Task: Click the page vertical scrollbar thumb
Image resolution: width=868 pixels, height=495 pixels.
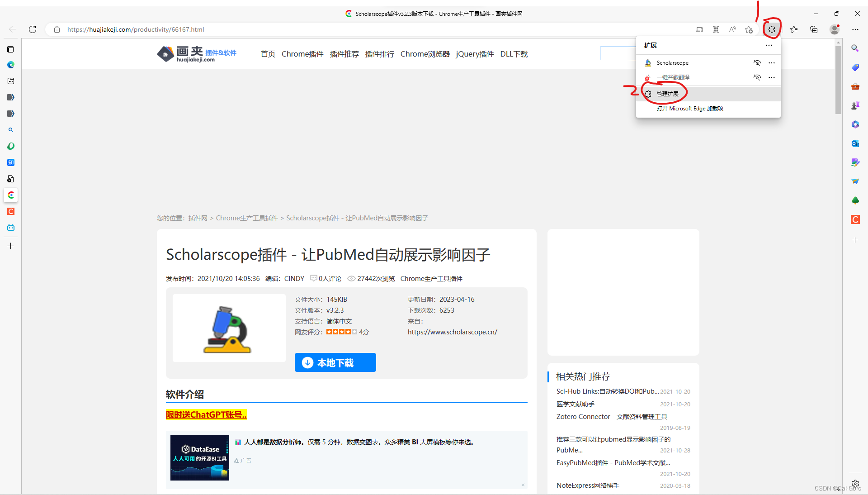Action: click(838, 79)
